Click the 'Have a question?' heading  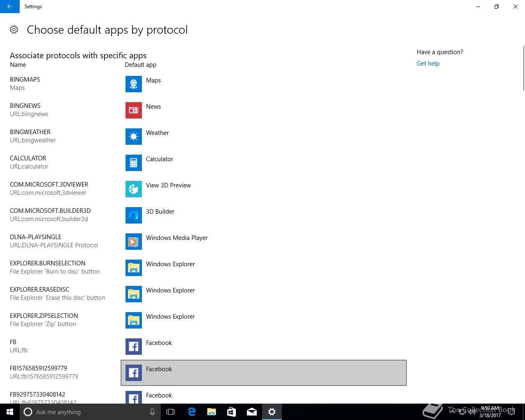click(x=440, y=52)
